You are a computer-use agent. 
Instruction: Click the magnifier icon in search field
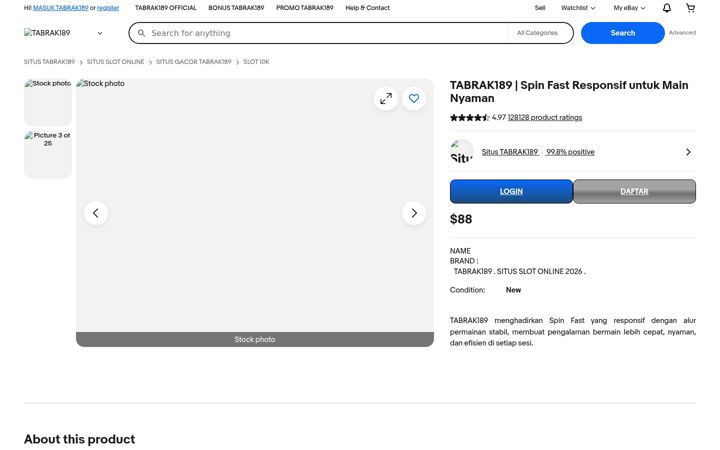click(x=141, y=33)
